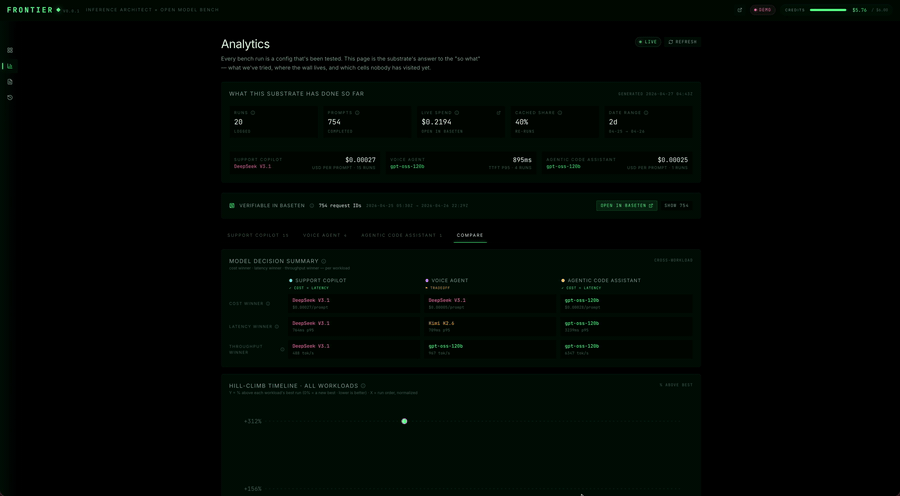Click Voice Agent throughput winner gpt-oss-120b cell
The image size is (900, 496).
tap(490, 350)
